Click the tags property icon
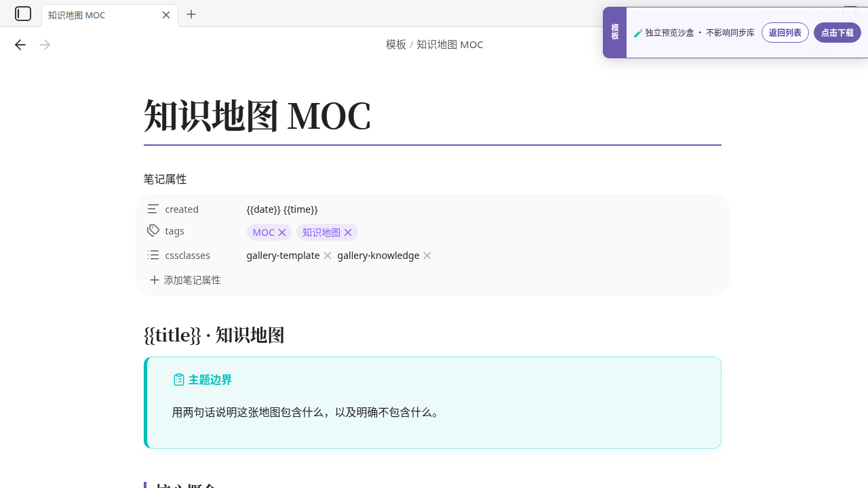 click(153, 230)
